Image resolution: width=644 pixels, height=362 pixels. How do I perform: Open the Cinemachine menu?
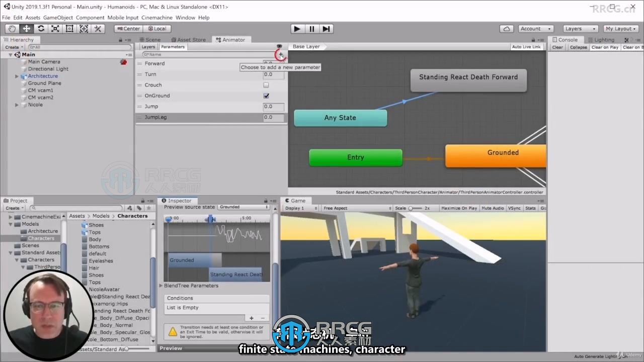pyautogui.click(x=157, y=18)
